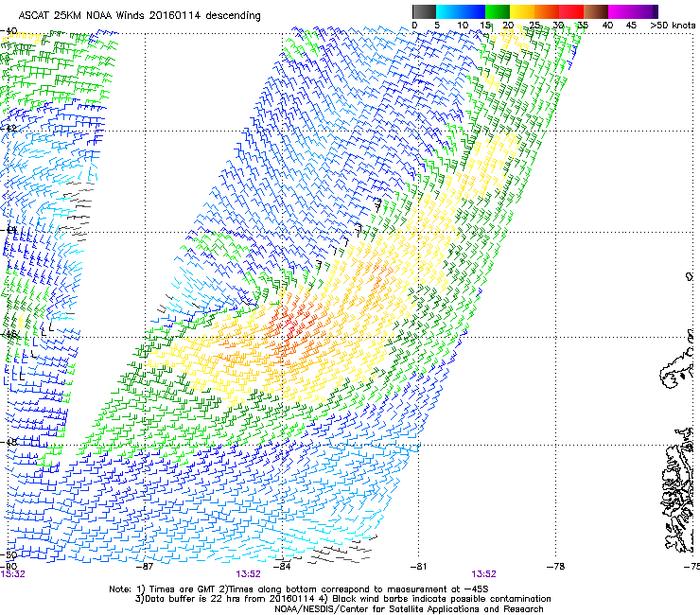
Task: Click the large jagged coastline outline at lower right
Action: tap(677, 490)
